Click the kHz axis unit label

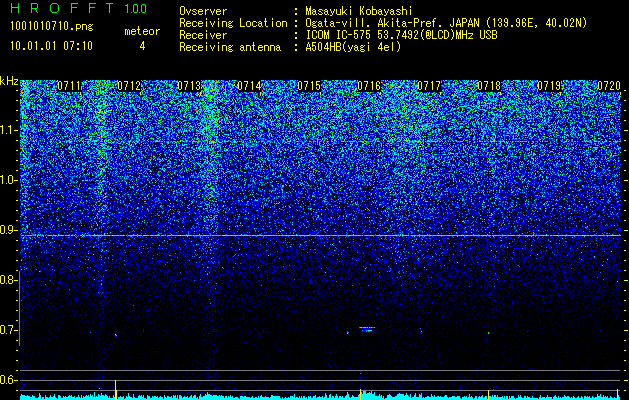9,81
